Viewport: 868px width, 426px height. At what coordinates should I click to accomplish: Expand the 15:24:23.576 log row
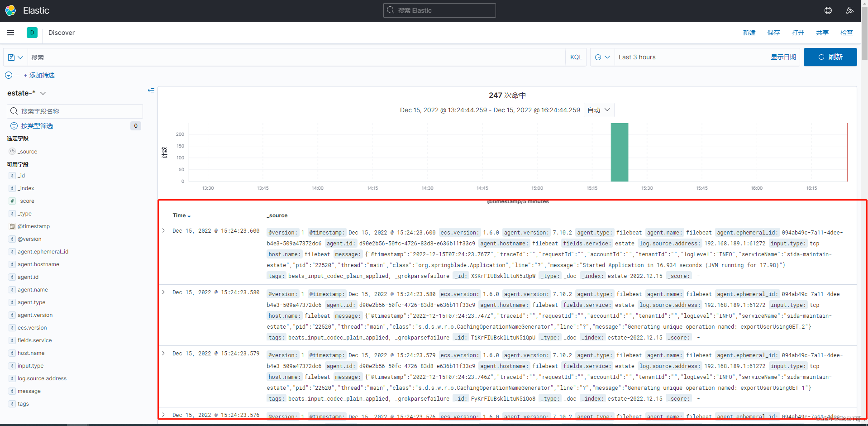click(164, 415)
